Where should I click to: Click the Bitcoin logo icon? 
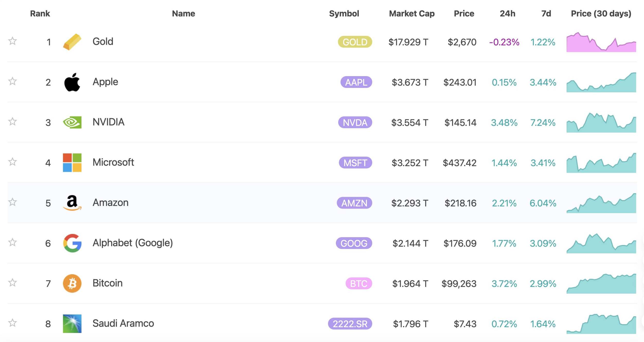click(72, 283)
